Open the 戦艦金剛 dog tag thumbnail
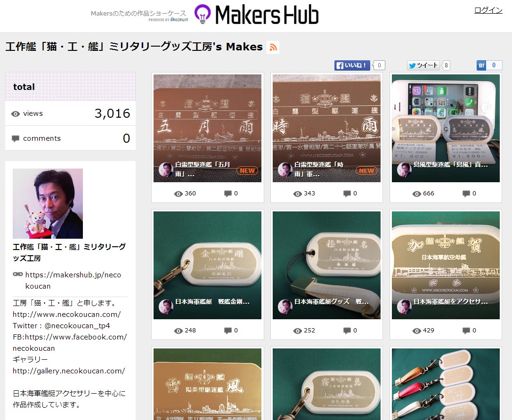The image size is (512, 420). [x=207, y=265]
